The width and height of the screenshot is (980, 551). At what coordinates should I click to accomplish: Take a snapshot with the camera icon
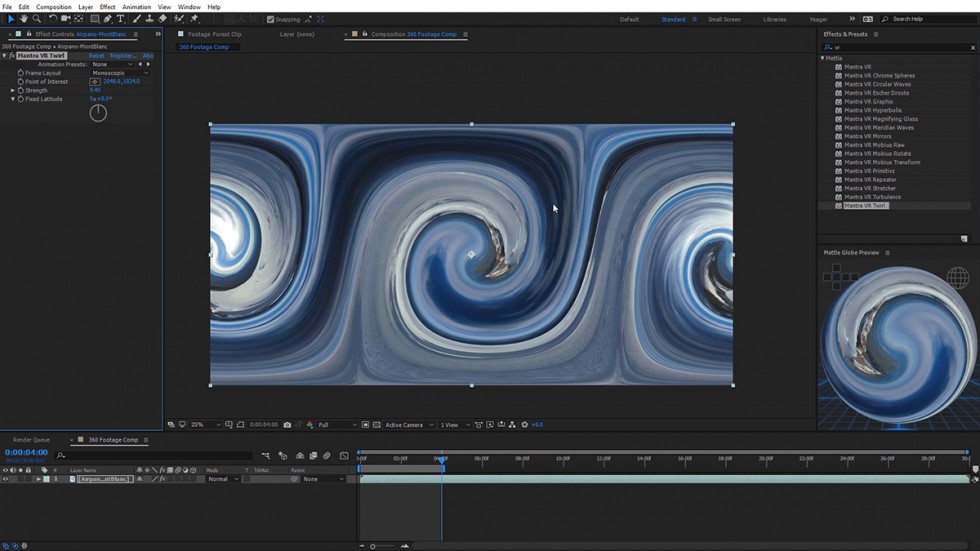click(x=288, y=425)
